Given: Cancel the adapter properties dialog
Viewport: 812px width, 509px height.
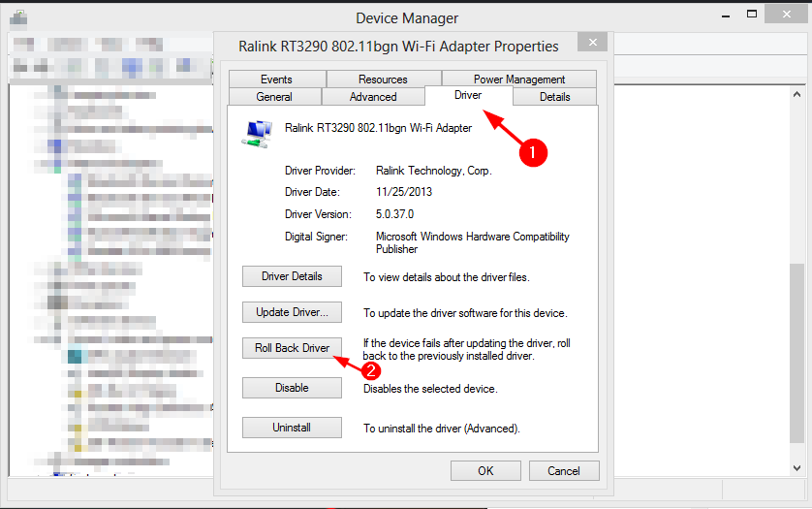Looking at the screenshot, I should click(564, 470).
